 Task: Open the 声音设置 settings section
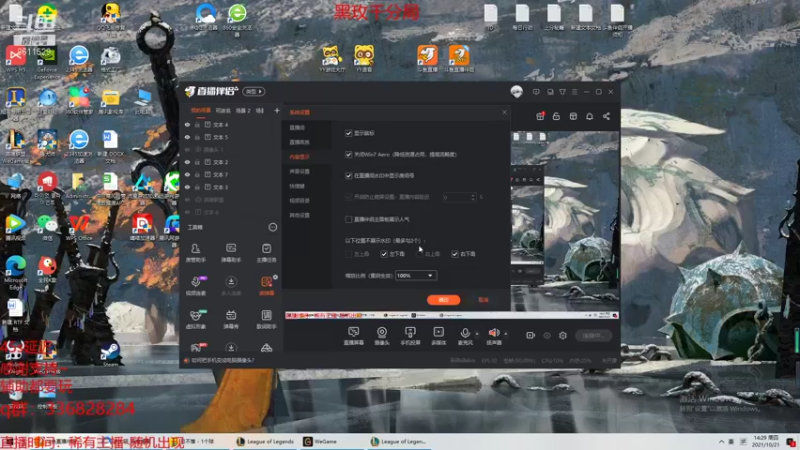pyautogui.click(x=299, y=171)
